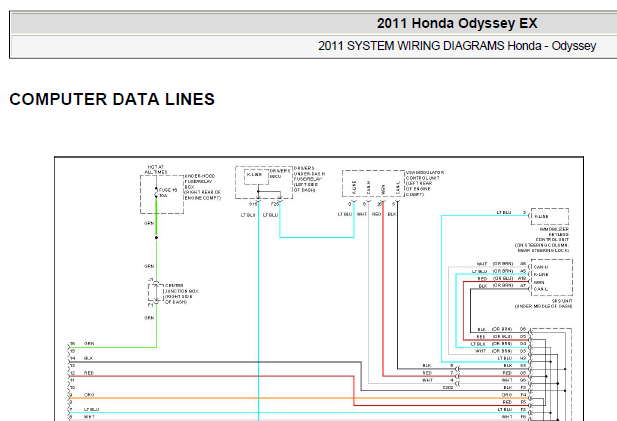Click the 'FUSE 16 10A' label
This screenshot has height=421, width=617.
point(168,192)
